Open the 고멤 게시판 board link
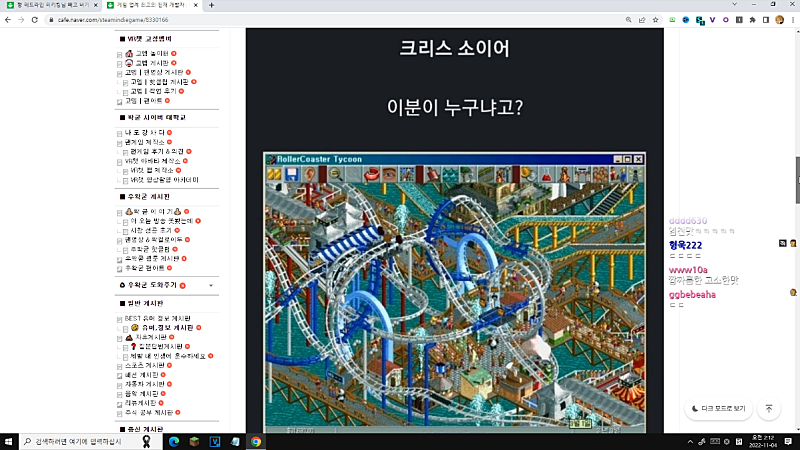The height and width of the screenshot is (450, 800). 152,63
